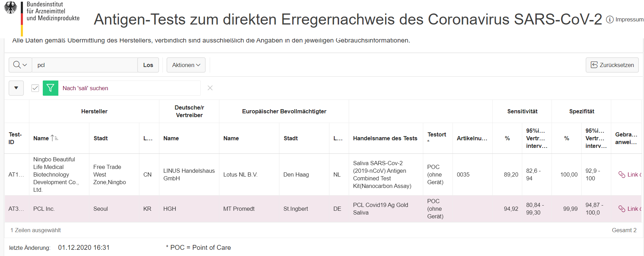Remove the 'sali' filter with X
This screenshot has width=644, height=256.
210,88
